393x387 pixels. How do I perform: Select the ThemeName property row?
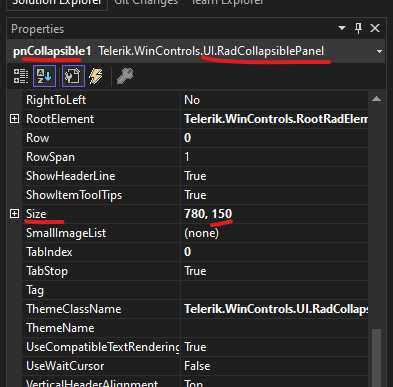coord(195,328)
